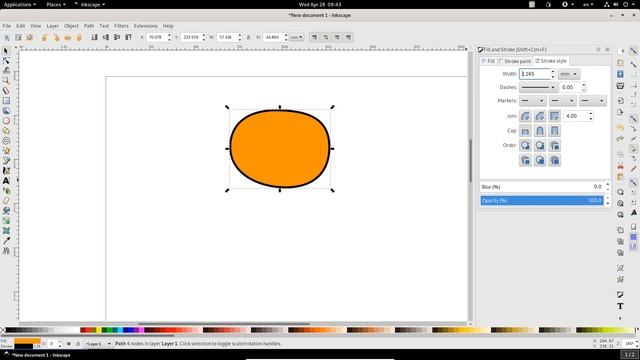Switch to the Fill tab
This screenshot has height=360, width=640.
pyautogui.click(x=488, y=61)
